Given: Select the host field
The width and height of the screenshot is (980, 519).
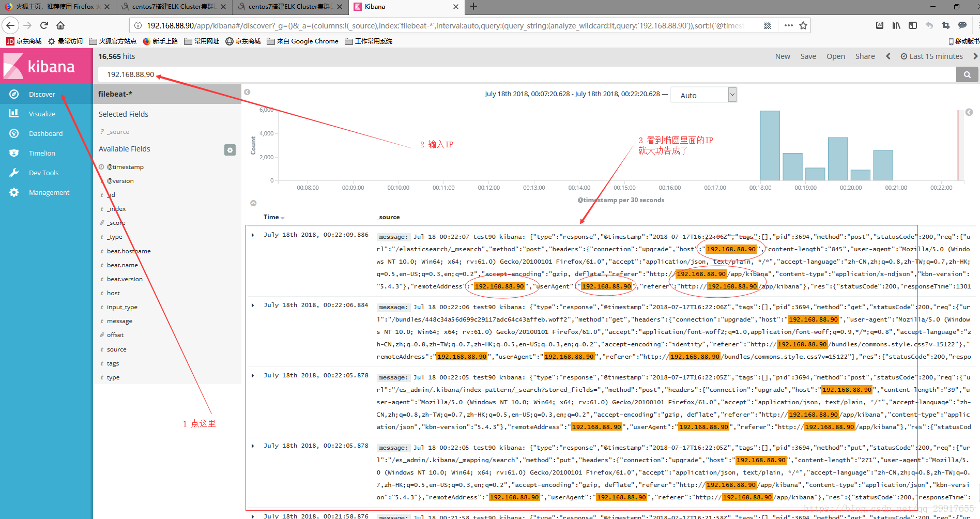Looking at the screenshot, I should click(113, 293).
